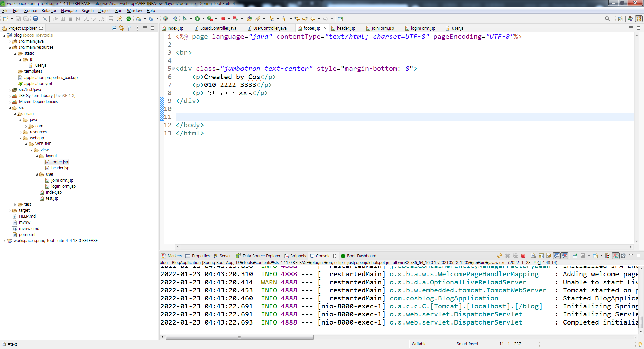Open the Run button dropdown arrow
The image size is (644, 349).
203,19
